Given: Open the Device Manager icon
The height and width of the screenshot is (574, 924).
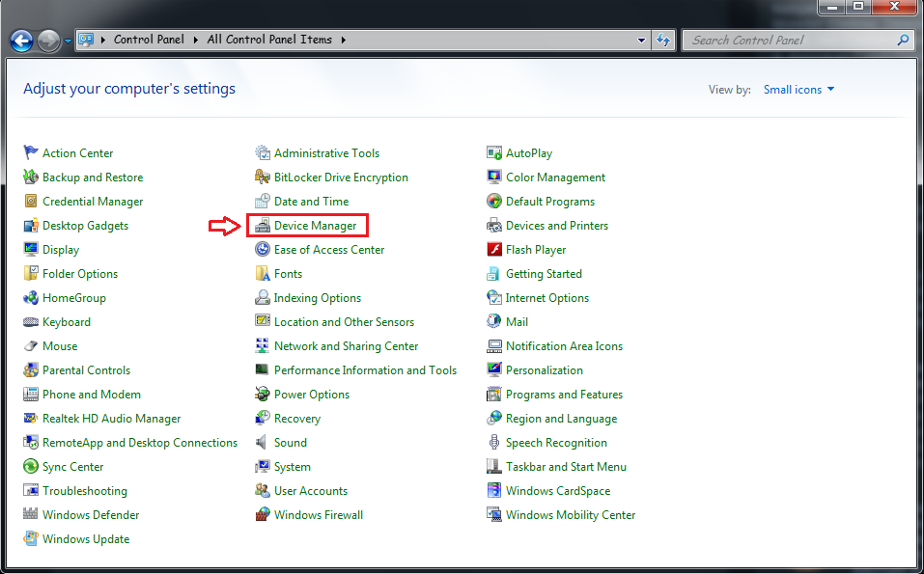Looking at the screenshot, I should pos(263,226).
